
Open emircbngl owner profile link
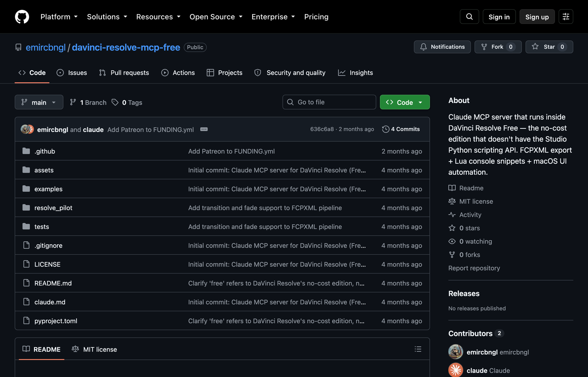click(46, 47)
